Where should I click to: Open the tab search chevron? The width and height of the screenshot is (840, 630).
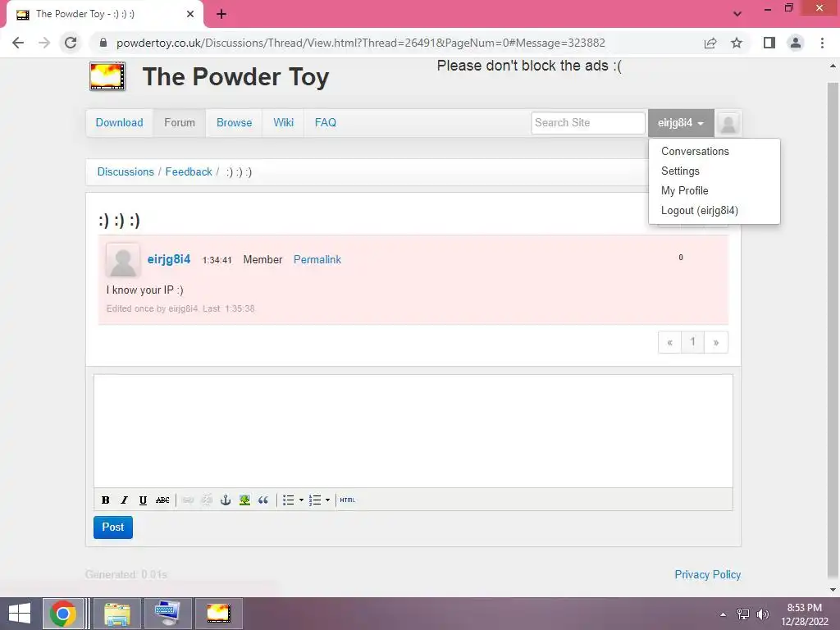pos(737,14)
